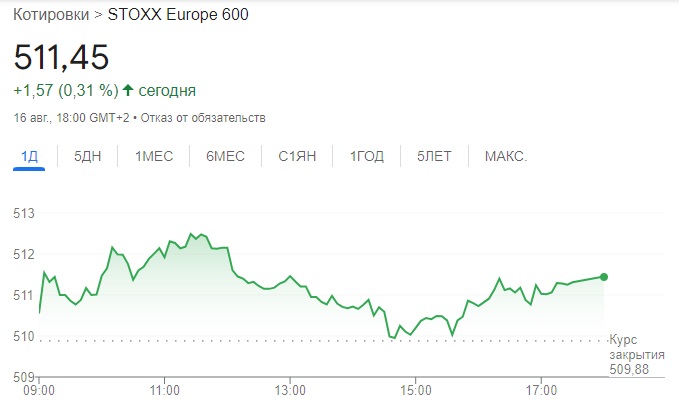679x406 pixels.
Task: Switch to the 5ЛЕТ range tab
Action: (434, 156)
